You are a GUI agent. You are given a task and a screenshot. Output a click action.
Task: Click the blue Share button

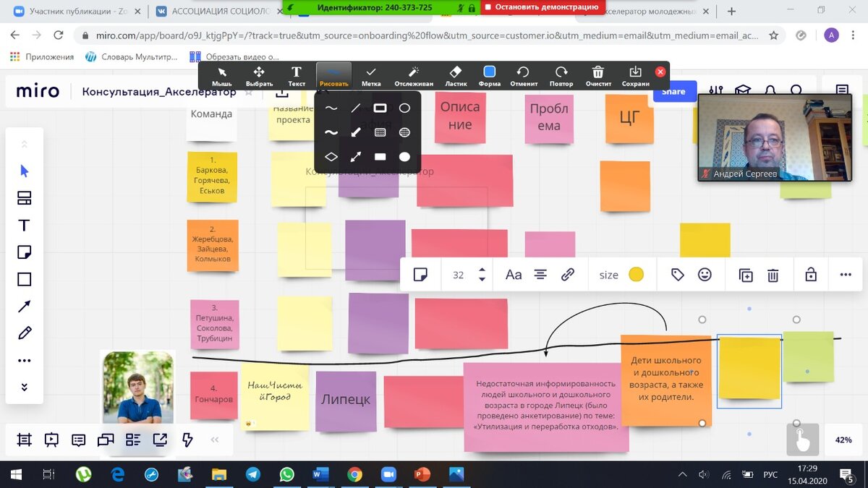tap(673, 92)
